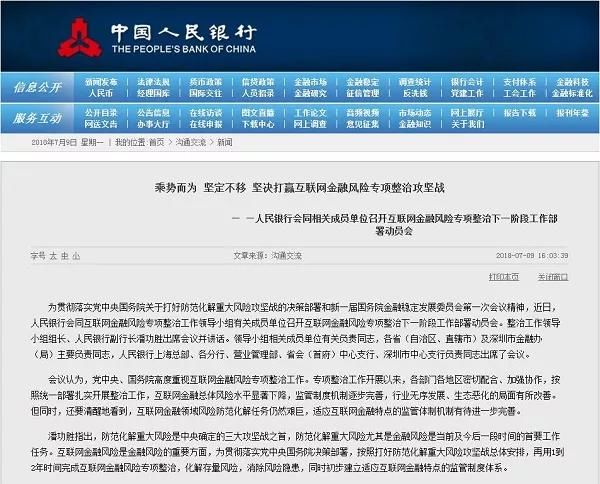The width and height of the screenshot is (600, 484).
Task: Open the 银行会计 link
Action: [x=467, y=82]
